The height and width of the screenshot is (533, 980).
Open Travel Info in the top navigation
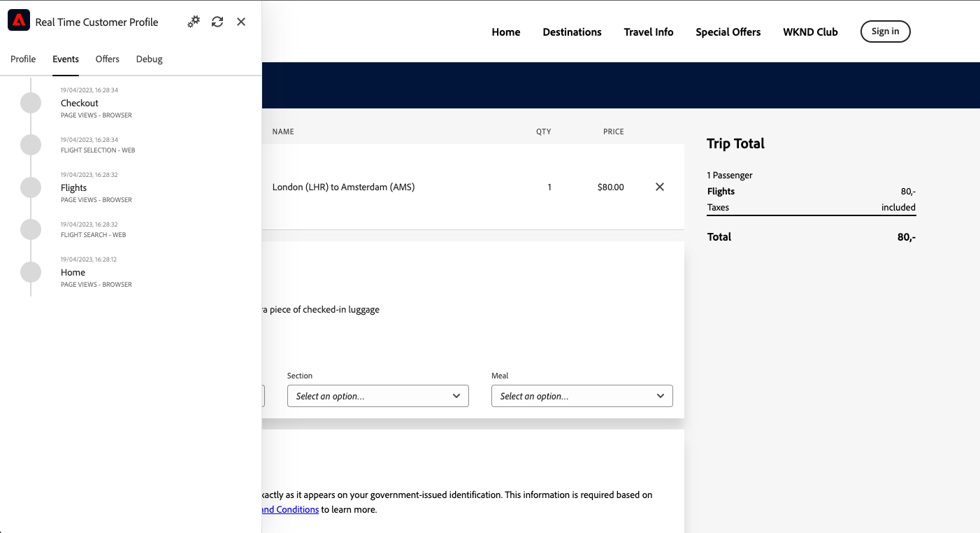[x=649, y=32]
